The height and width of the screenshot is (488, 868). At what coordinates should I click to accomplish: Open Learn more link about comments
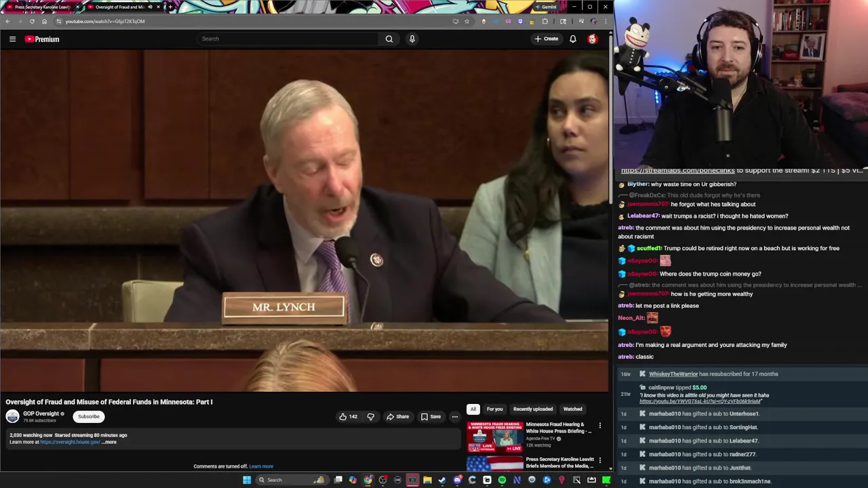261,466
